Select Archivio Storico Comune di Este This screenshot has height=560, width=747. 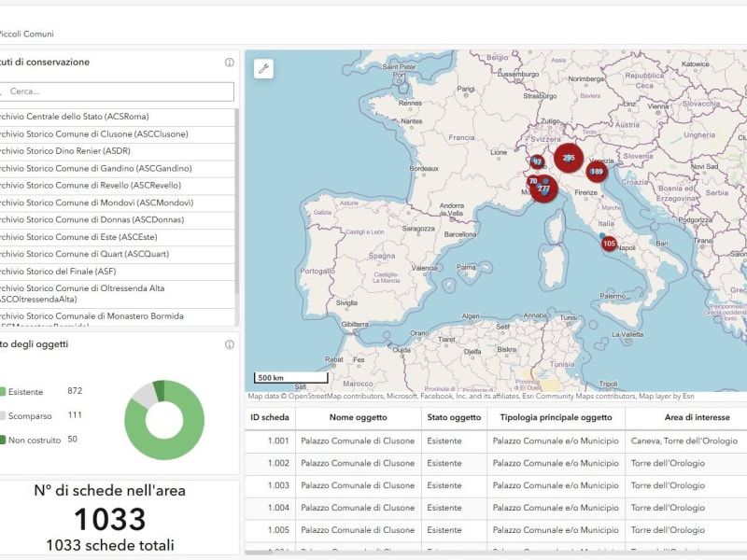click(x=117, y=237)
